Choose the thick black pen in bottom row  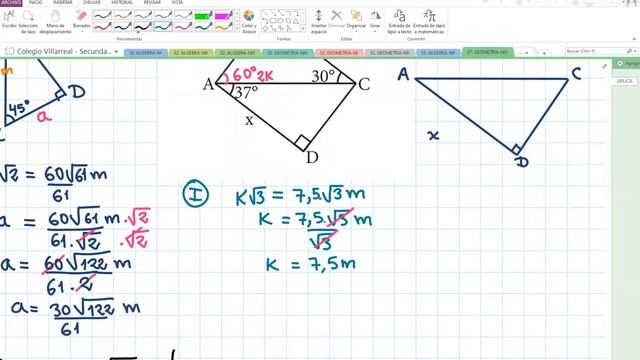pyautogui.click(x=143, y=27)
